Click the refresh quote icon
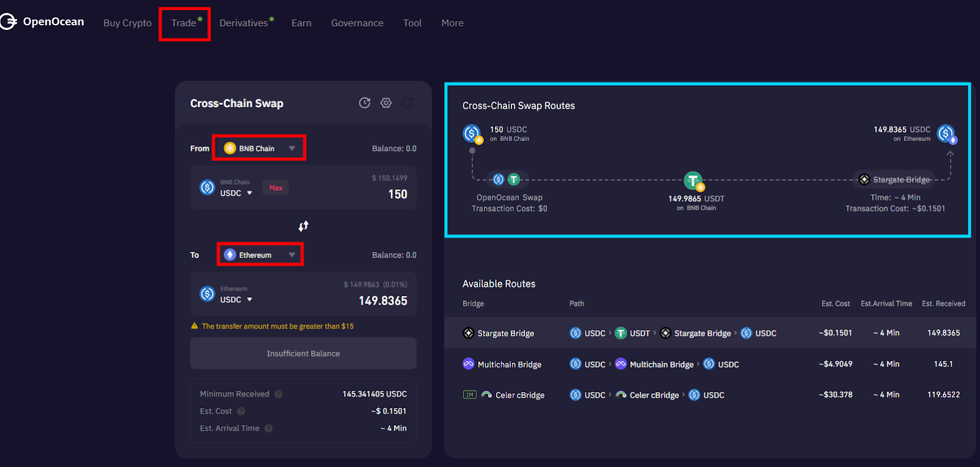This screenshot has width=980, height=467. (407, 103)
